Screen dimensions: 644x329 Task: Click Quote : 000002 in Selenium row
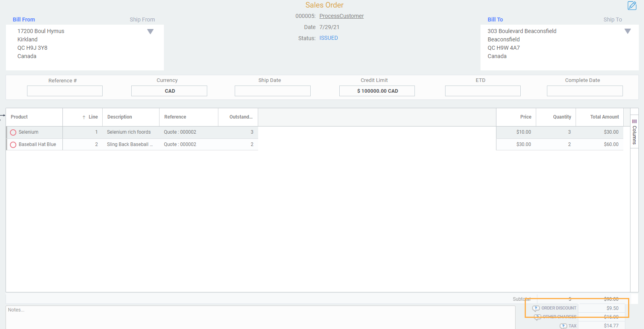(x=180, y=132)
